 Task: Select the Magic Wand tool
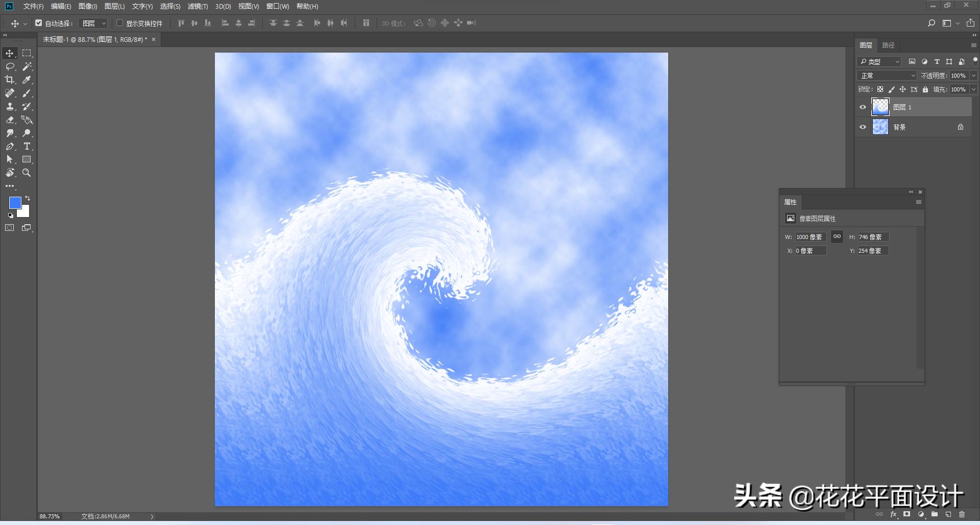27,66
